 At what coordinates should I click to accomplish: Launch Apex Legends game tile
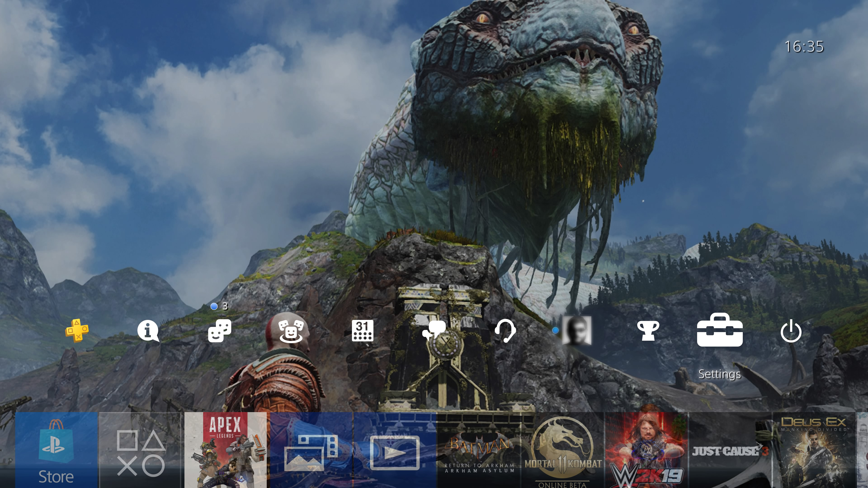coord(225,450)
